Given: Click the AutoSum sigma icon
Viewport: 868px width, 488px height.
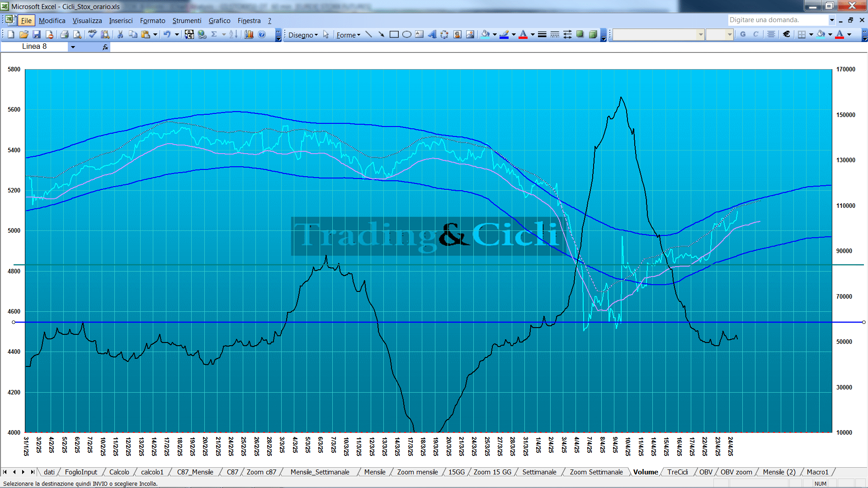Looking at the screenshot, I should pyautogui.click(x=214, y=34).
